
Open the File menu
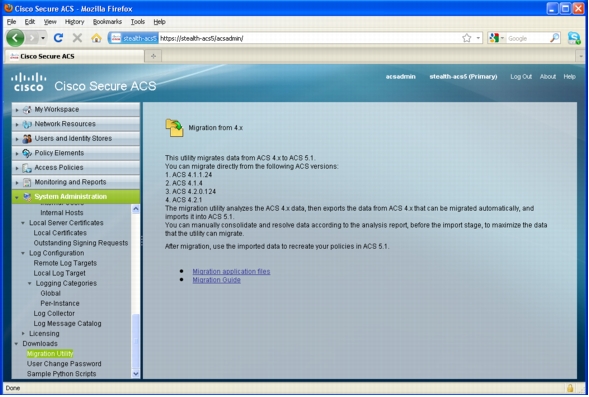tap(12, 22)
